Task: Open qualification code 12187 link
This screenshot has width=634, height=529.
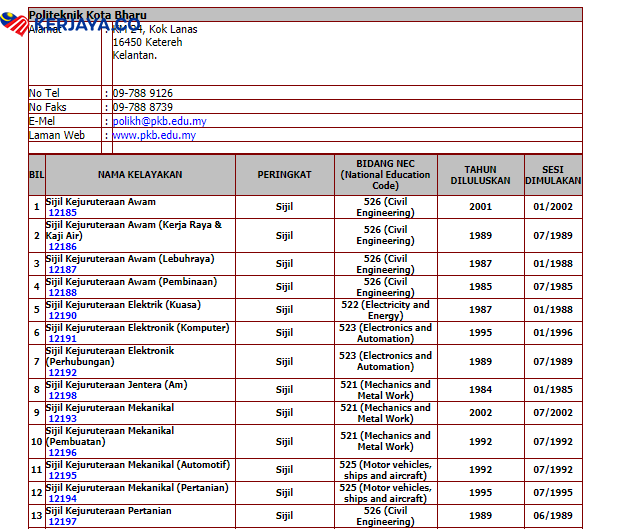Action: (63, 269)
